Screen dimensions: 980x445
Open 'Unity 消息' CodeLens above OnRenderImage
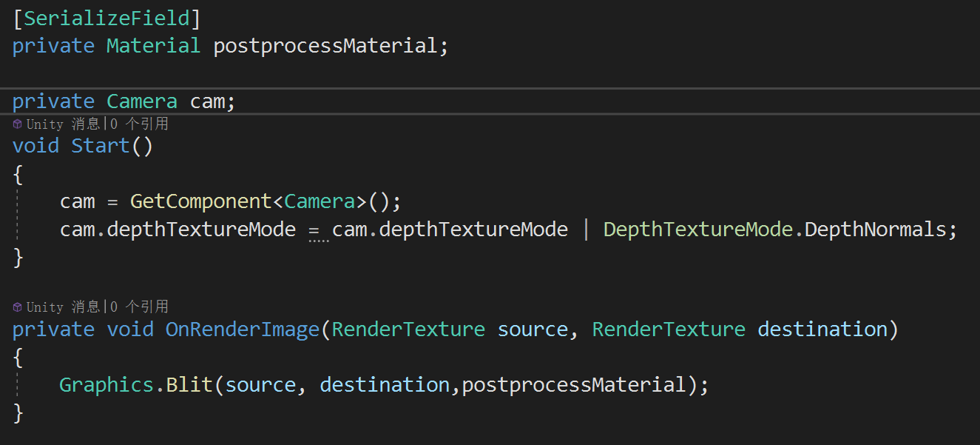pyautogui.click(x=63, y=307)
